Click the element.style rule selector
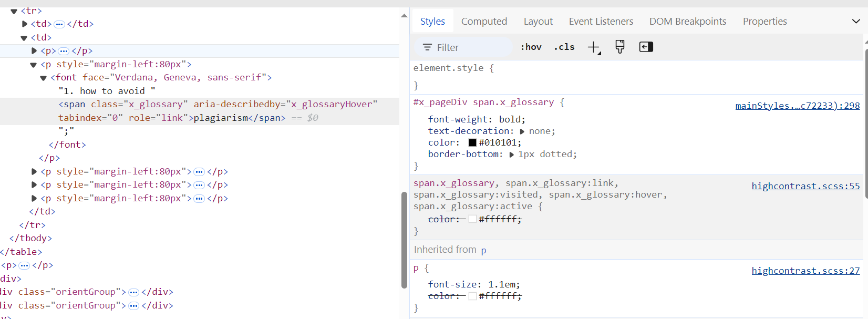Screen dimensions: 868x319 click(x=448, y=68)
